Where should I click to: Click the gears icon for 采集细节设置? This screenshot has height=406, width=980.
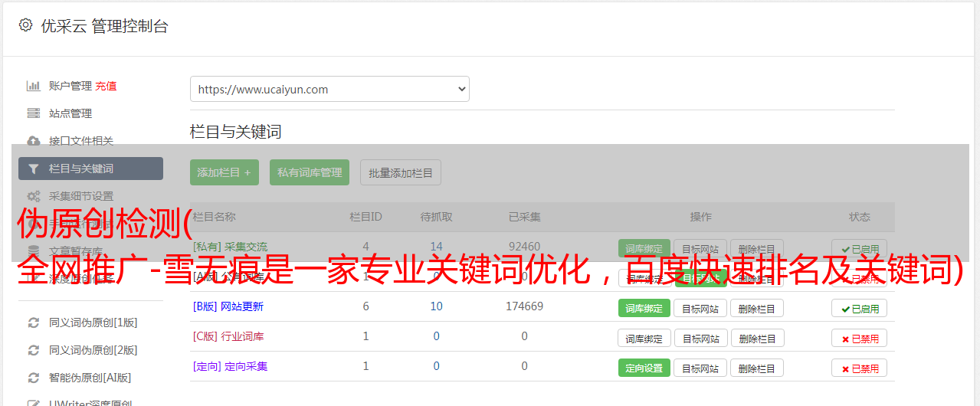click(34, 196)
